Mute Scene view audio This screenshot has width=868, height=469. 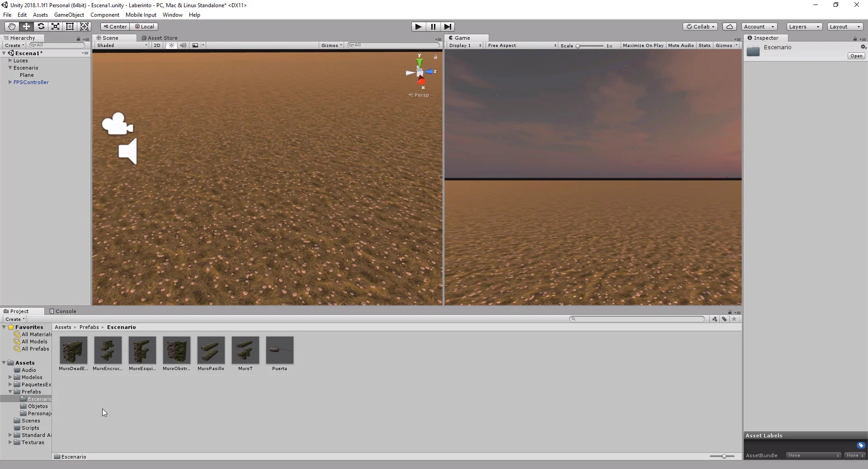coord(183,45)
